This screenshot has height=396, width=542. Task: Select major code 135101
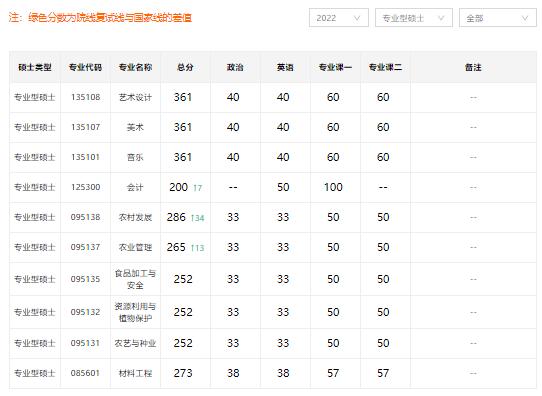(x=85, y=158)
